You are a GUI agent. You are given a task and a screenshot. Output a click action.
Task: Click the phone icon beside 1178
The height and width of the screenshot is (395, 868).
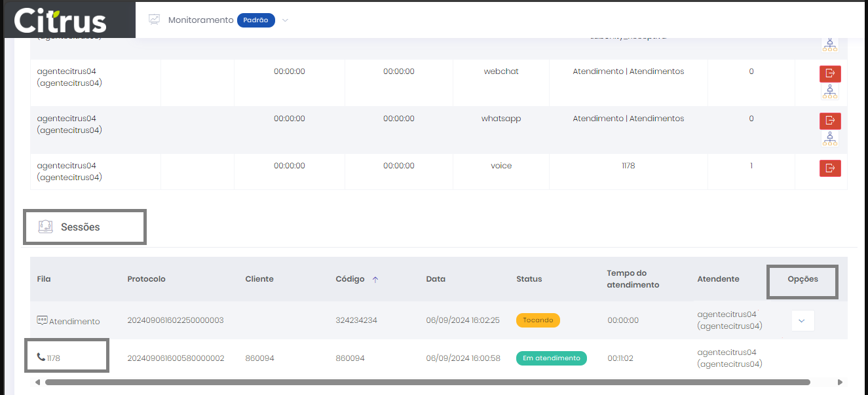[x=41, y=358]
